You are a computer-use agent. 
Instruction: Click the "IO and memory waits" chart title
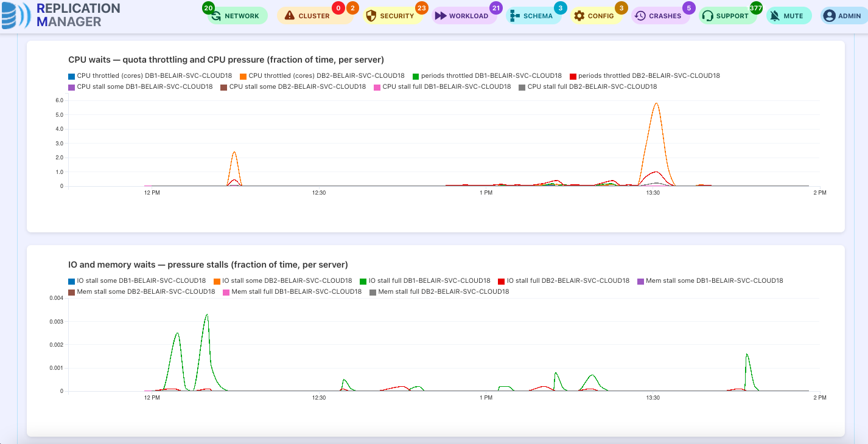[208, 265]
